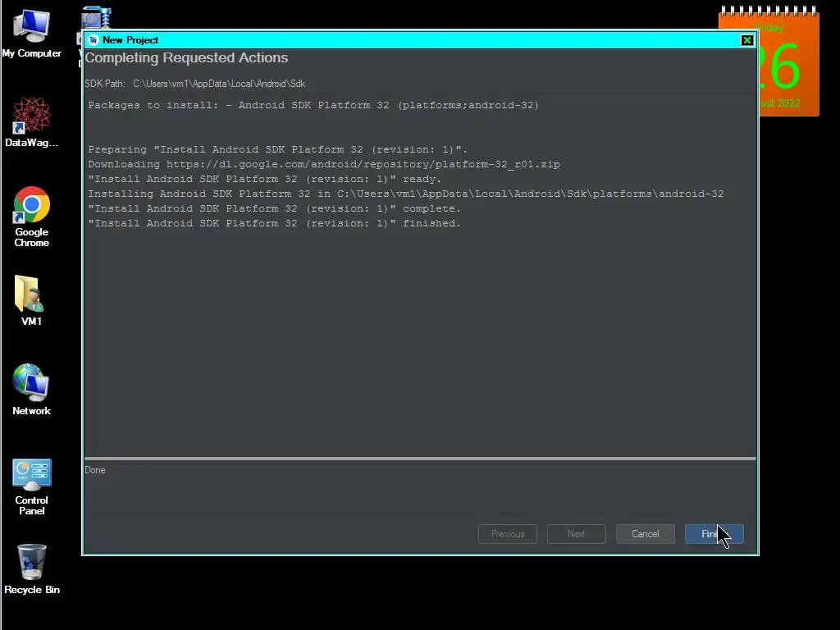Click the log line ending in 'complete.'
Viewport: 840px width, 630px height.
(x=274, y=208)
